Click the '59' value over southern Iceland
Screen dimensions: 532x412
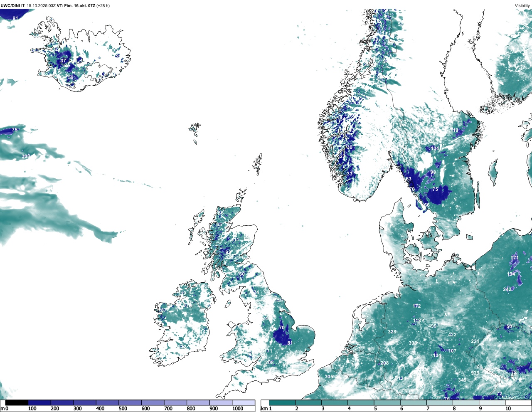coord(71,78)
